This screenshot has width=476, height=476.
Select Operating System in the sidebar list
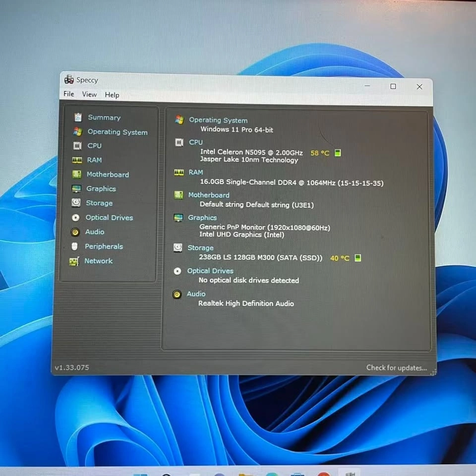point(118,132)
